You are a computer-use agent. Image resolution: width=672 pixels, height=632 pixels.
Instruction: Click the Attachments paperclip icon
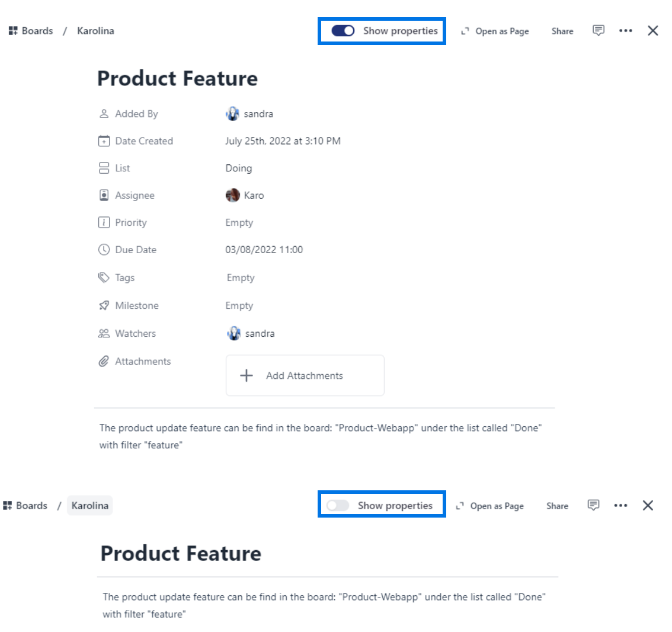(104, 361)
